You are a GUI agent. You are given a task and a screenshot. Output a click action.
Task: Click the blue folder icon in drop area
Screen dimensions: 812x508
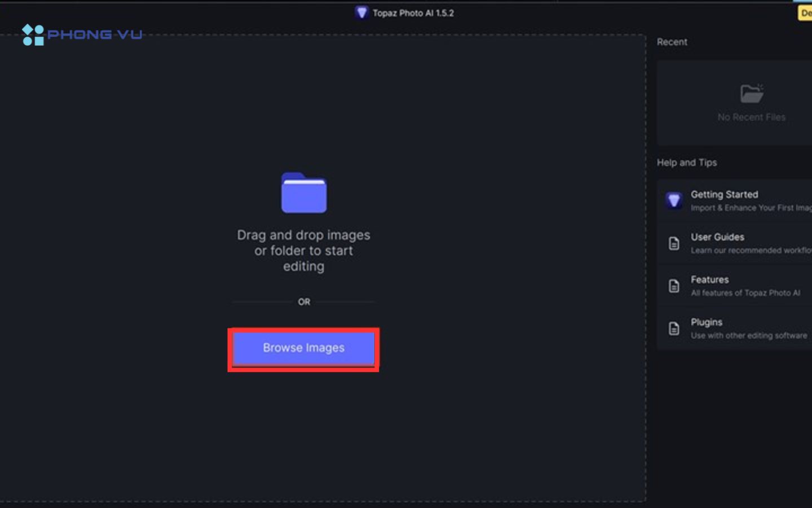pyautogui.click(x=303, y=193)
